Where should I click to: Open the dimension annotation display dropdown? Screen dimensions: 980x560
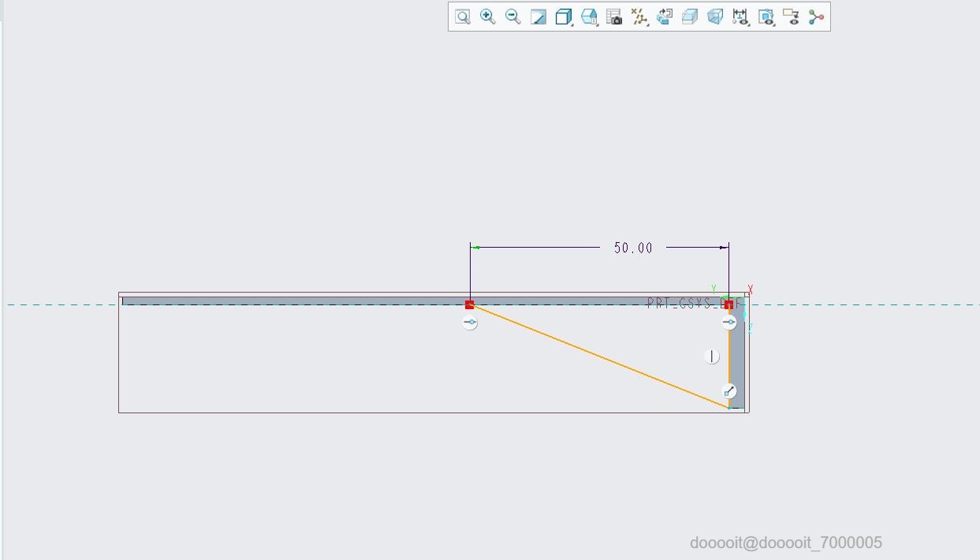740,17
